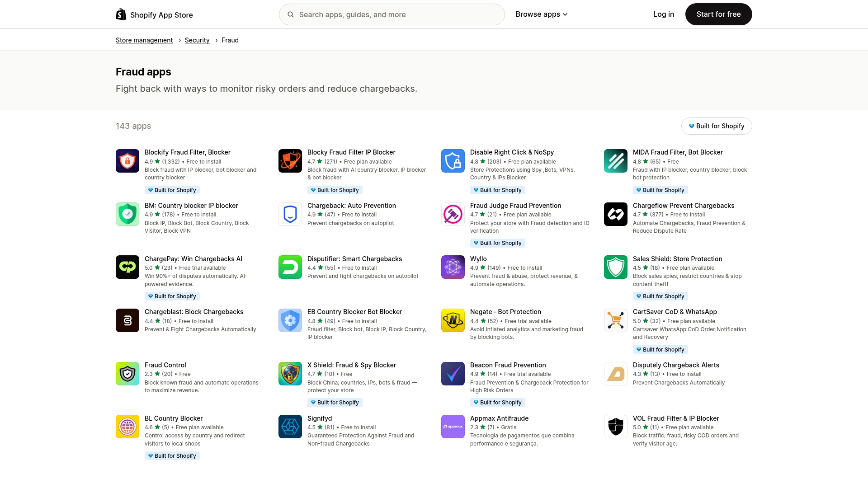868x488 pixels.
Task: Open VOL Fraud Filter & IP Blocker title
Action: [676, 418]
